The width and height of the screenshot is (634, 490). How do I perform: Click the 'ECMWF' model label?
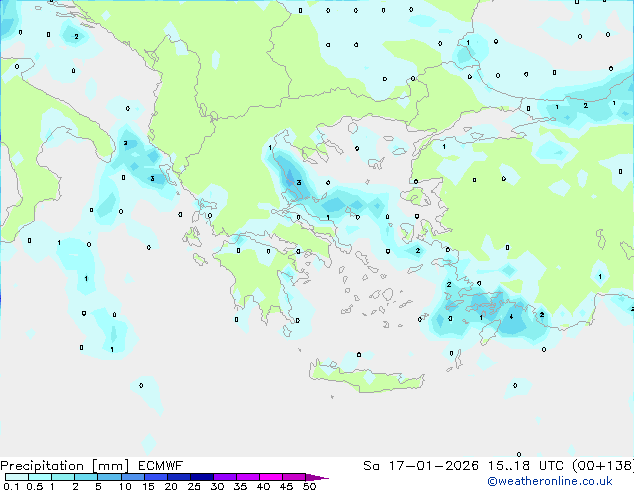click(161, 466)
